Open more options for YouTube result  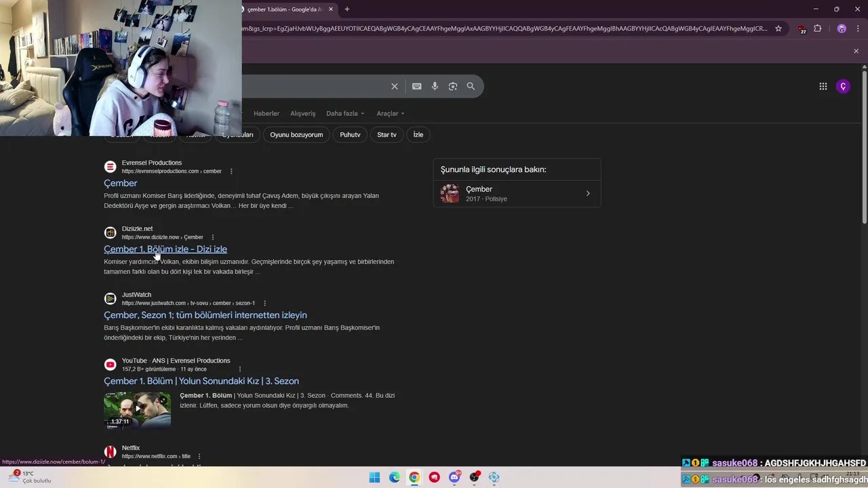coord(239,369)
